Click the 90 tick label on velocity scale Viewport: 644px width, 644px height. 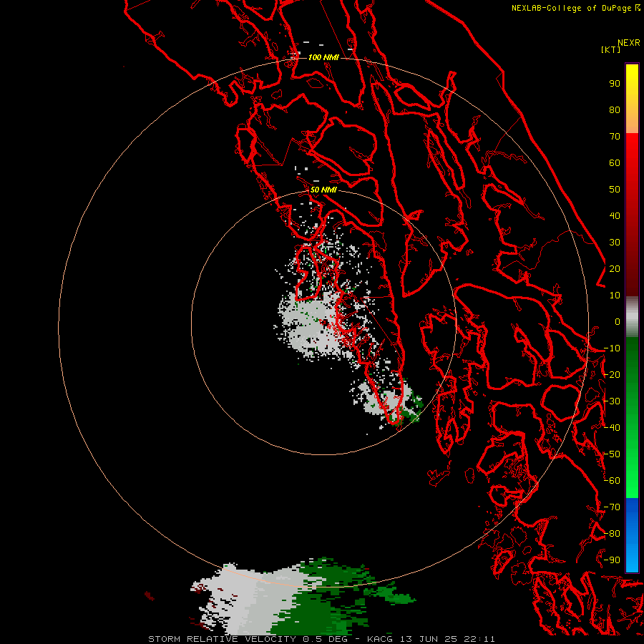[615, 84]
